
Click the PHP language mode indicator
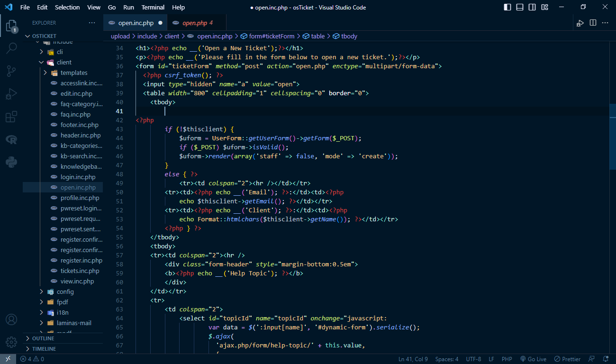tap(507, 359)
